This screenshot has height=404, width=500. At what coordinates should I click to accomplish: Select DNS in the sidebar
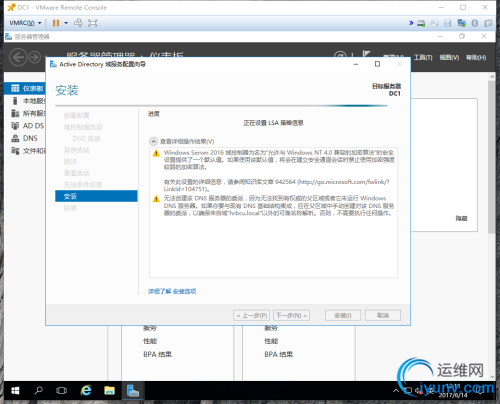click(25, 138)
